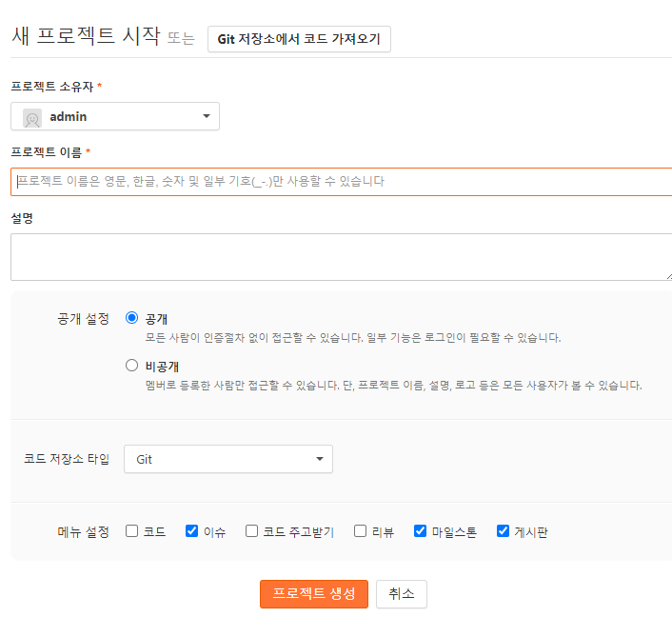Click Git 저장소에서 코드 가져오기 button
The image size is (672, 637).
tap(299, 39)
